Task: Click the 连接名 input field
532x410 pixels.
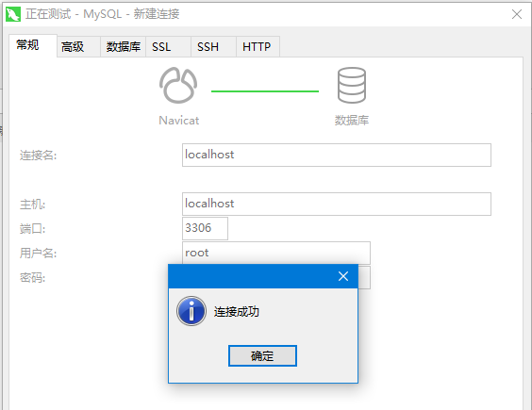Action: tap(337, 155)
